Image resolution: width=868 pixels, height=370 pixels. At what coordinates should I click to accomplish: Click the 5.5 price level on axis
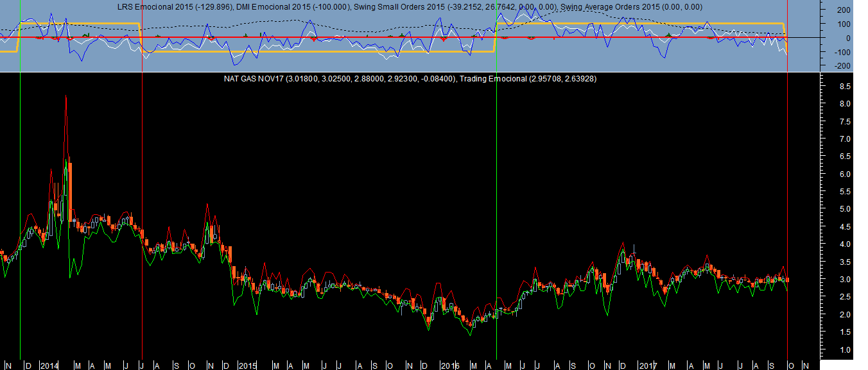[844, 192]
